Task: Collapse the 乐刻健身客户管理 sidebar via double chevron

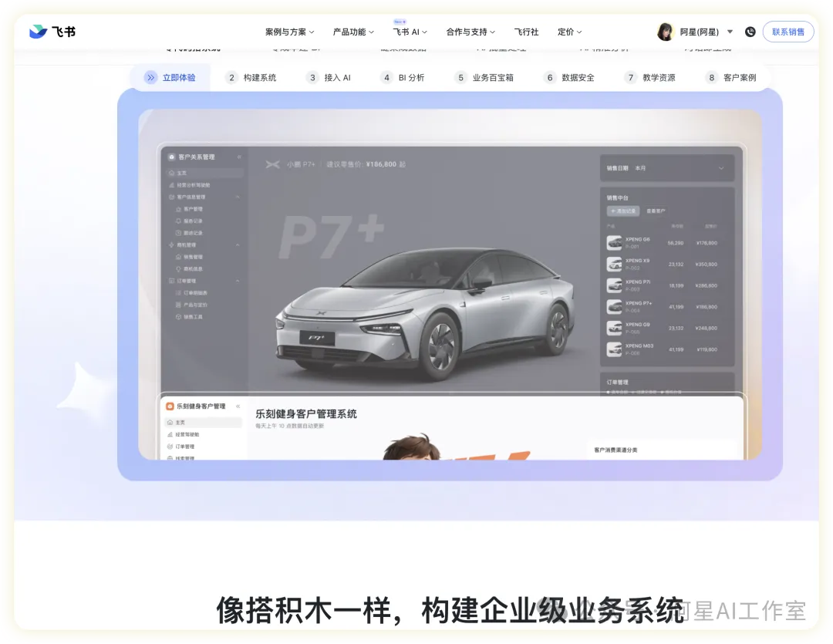Action: tap(238, 406)
